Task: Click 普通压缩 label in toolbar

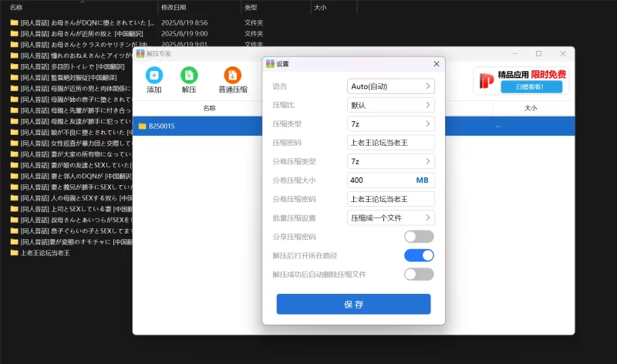Action: (233, 89)
